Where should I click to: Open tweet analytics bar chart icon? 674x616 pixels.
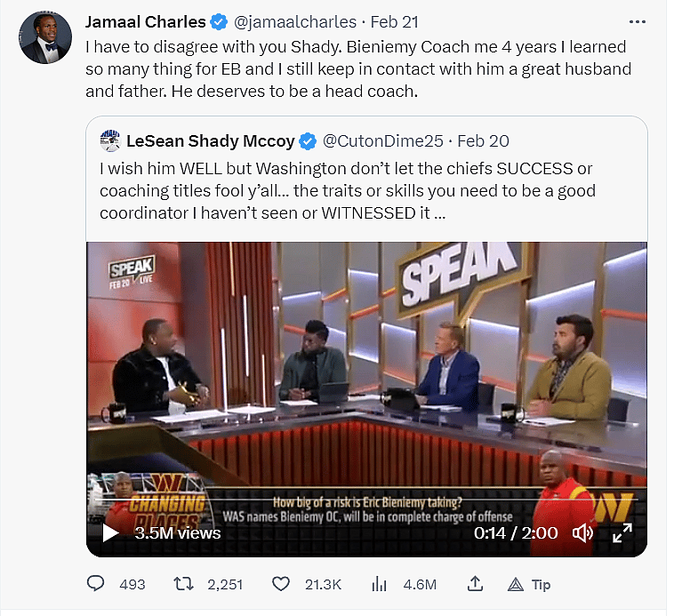click(379, 584)
